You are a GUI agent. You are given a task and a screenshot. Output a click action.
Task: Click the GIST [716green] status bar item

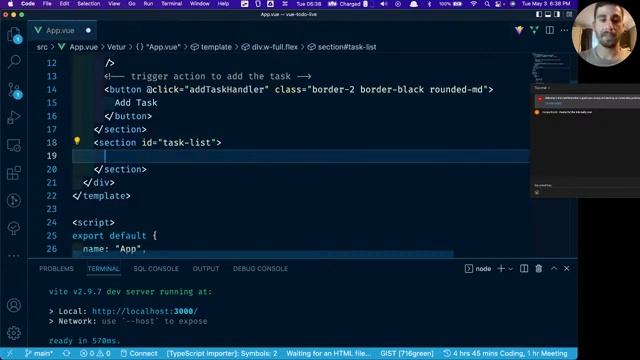pos(407,353)
